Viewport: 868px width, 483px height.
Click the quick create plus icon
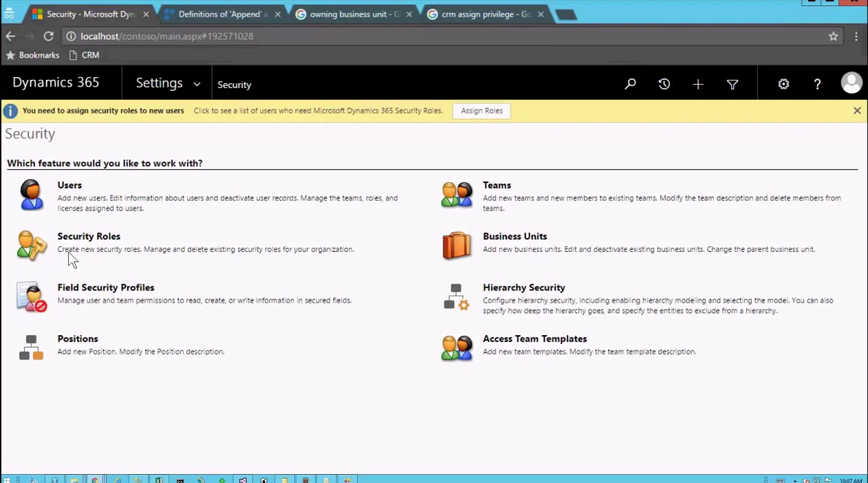coord(698,84)
